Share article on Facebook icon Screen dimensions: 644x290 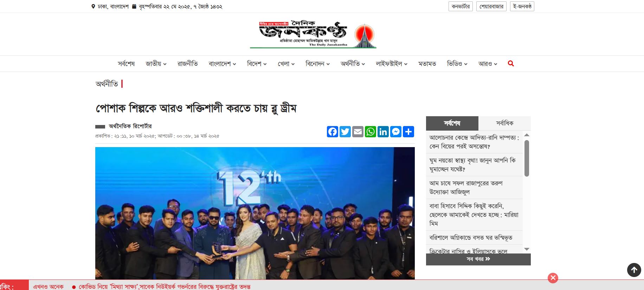click(333, 132)
